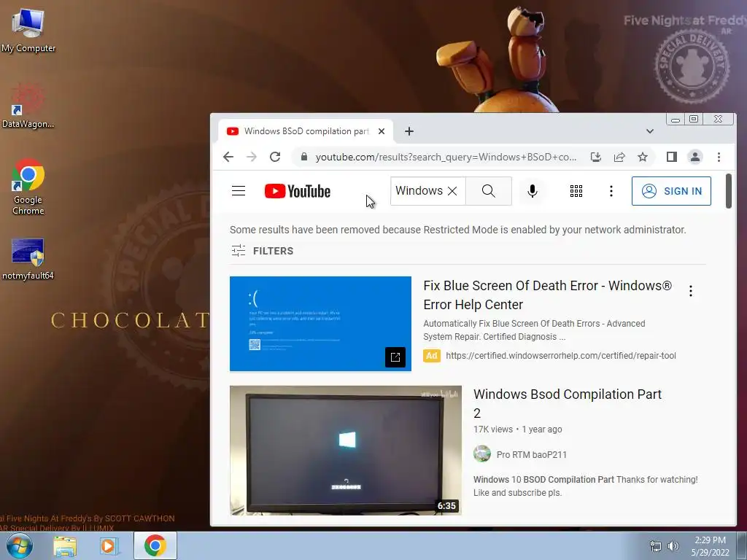Click Pro RTM baoP211 channel avatar

point(482,454)
